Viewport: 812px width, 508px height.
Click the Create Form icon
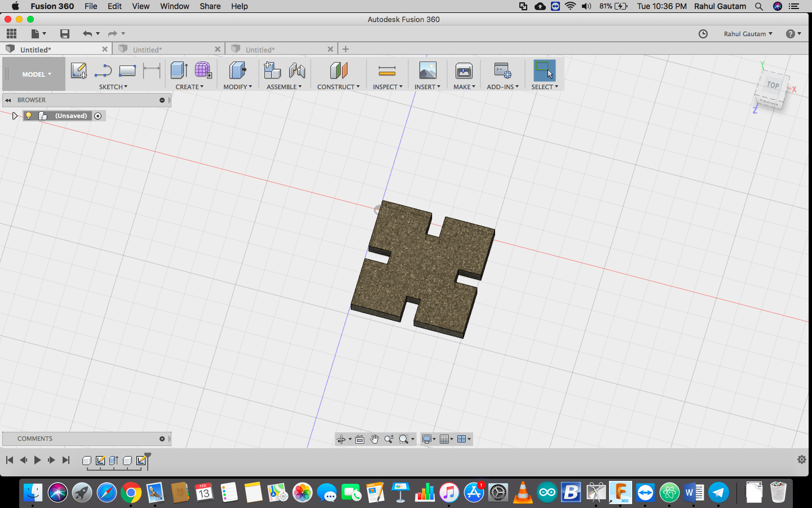(203, 71)
